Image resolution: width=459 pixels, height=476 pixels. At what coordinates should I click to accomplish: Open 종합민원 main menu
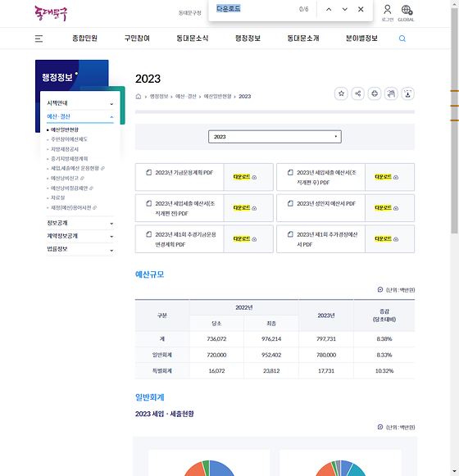(x=84, y=39)
